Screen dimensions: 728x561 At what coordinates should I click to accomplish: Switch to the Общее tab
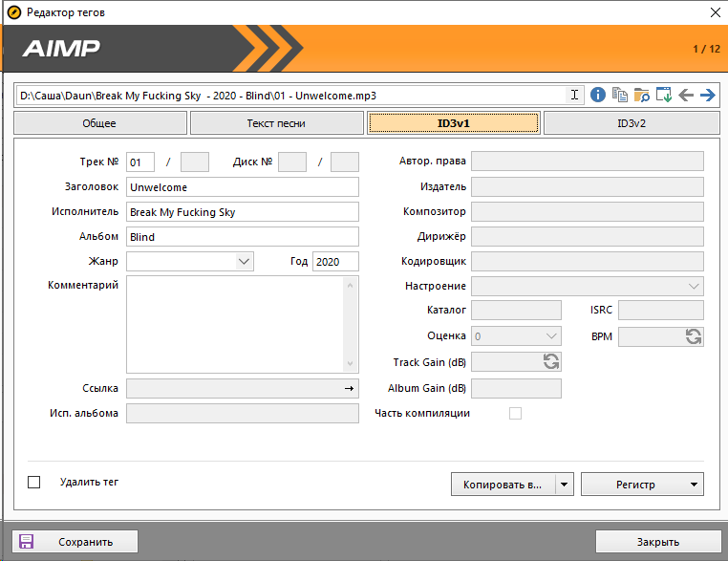click(100, 123)
